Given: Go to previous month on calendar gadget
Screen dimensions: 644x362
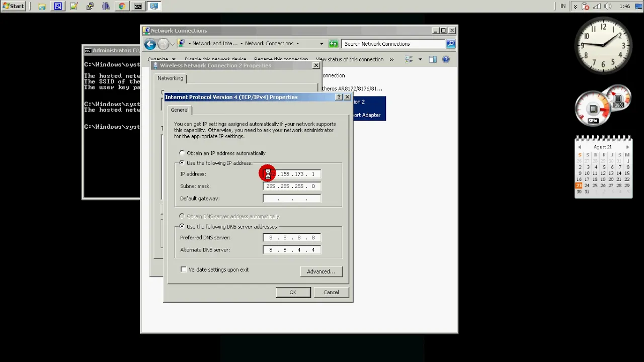Looking at the screenshot, I should tap(579, 147).
